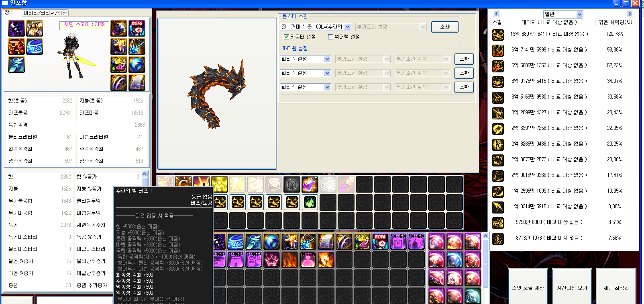Viewport: 644px width, 304px height.
Task: Select the equipped blue gem necklace icon
Action: 137,47
